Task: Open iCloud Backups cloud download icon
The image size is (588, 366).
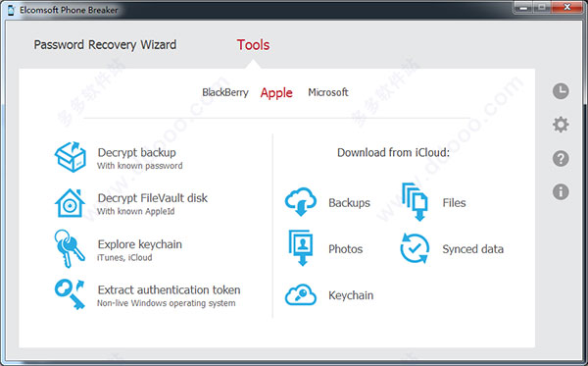Action: (301, 202)
